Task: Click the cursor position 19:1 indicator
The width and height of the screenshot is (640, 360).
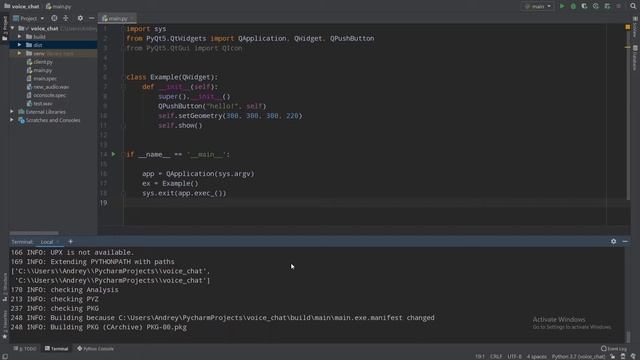Action: pos(480,356)
